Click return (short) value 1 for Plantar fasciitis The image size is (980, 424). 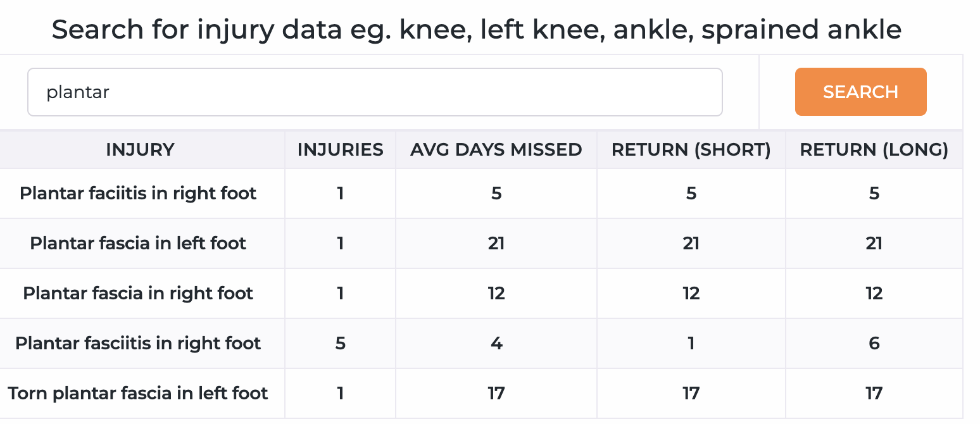click(x=691, y=343)
